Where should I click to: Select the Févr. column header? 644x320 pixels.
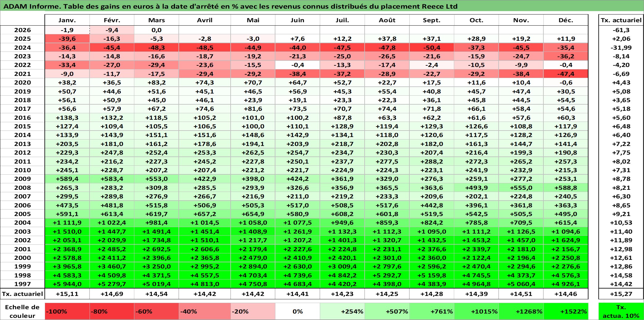coord(112,20)
